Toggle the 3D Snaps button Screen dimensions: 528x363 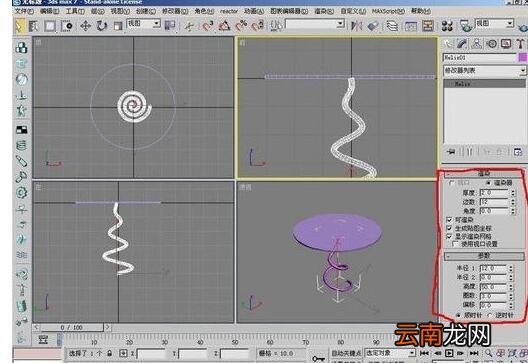[x=208, y=26]
